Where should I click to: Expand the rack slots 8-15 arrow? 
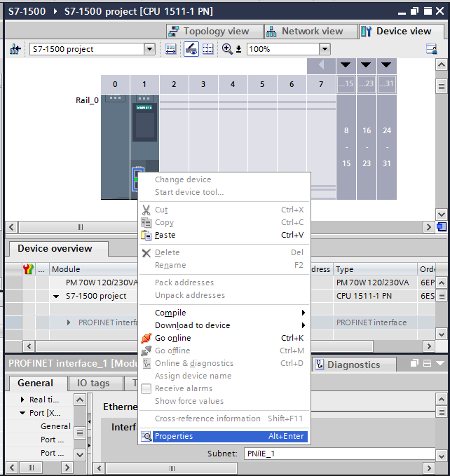[x=346, y=65]
